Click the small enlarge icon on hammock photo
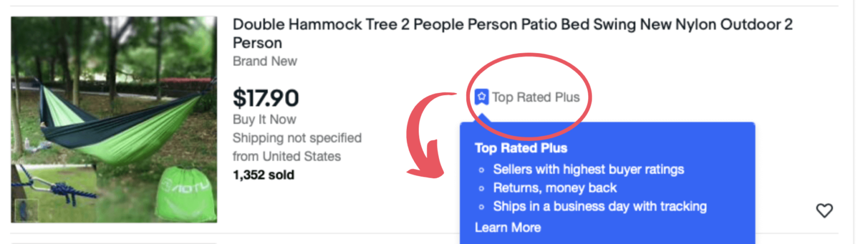Image resolution: width=868 pixels, height=244 pixels. click(x=27, y=210)
